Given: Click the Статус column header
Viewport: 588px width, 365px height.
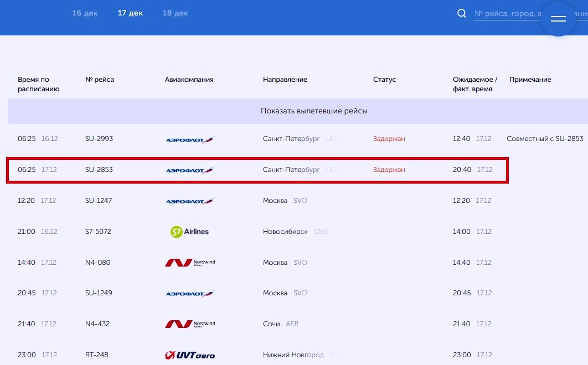Looking at the screenshot, I should (384, 80).
